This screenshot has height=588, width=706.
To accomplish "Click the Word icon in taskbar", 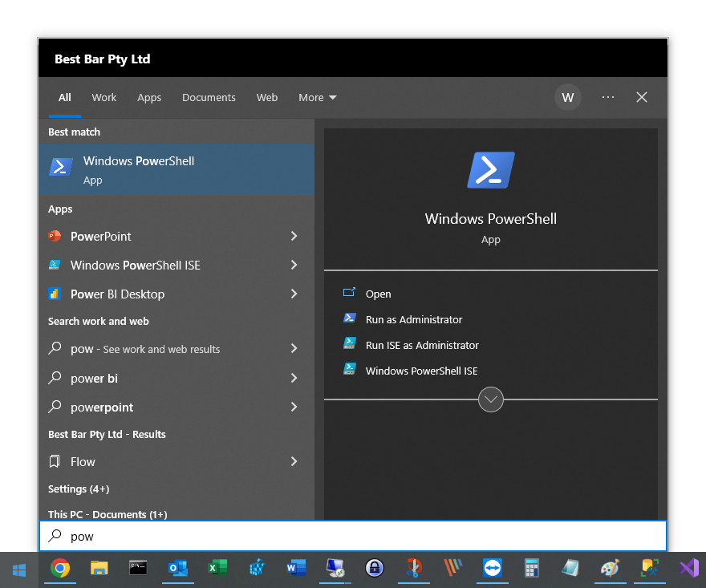I will (295, 568).
